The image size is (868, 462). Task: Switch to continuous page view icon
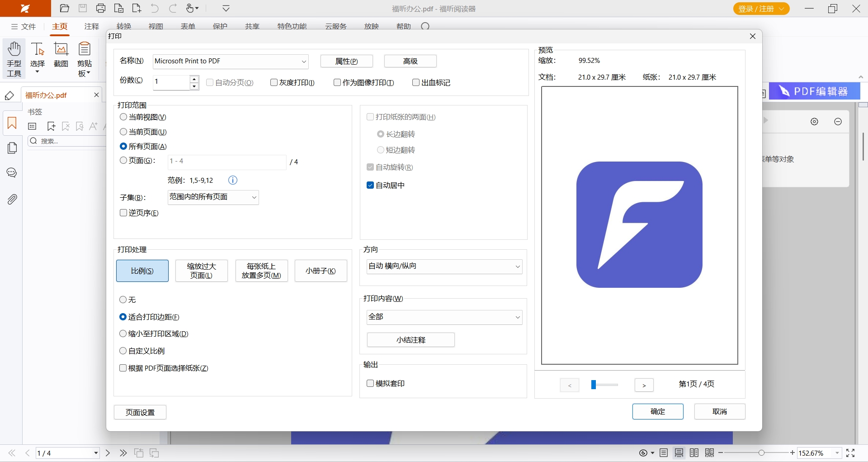(679, 453)
